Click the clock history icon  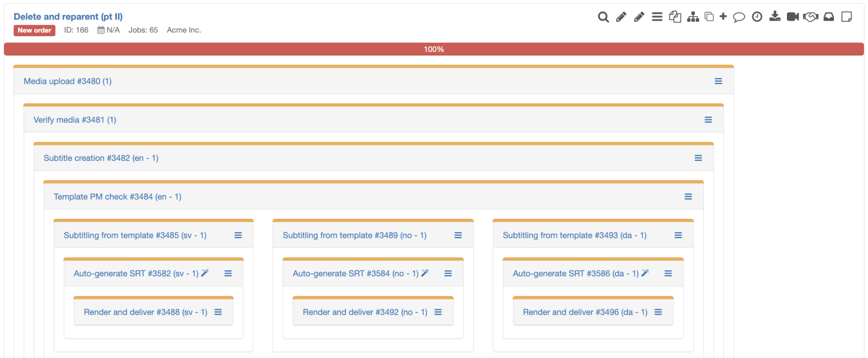(757, 17)
